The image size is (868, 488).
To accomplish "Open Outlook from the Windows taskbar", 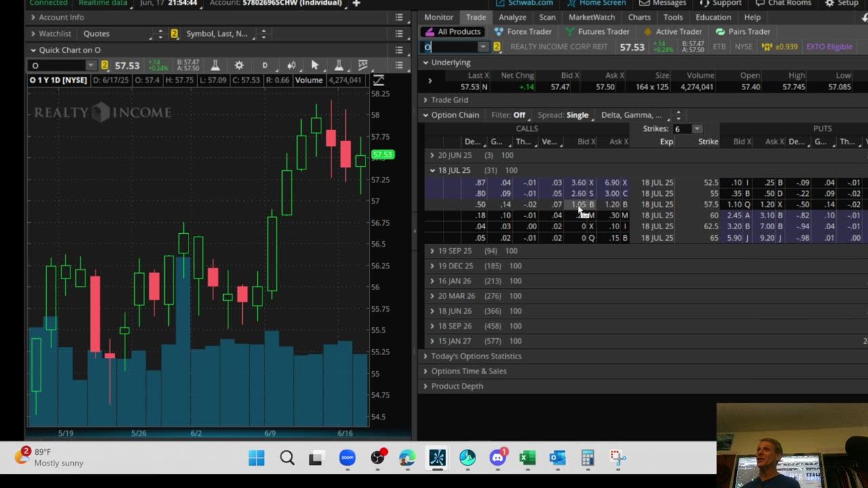I will pos(557,458).
